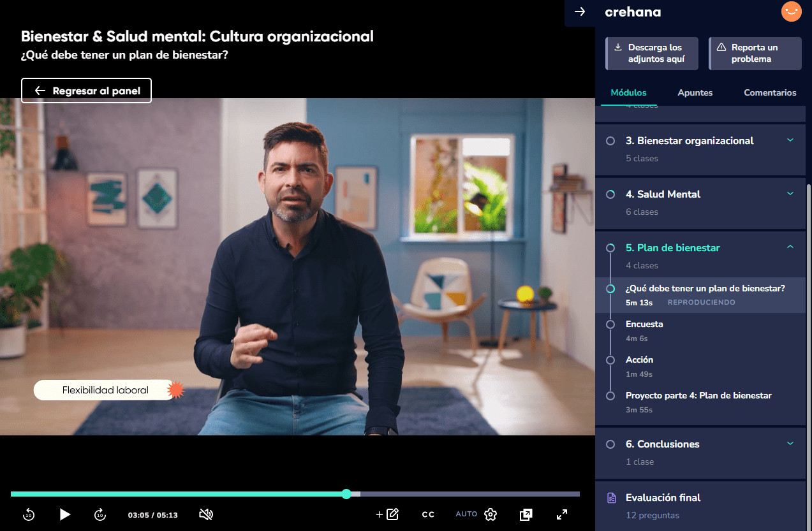The height and width of the screenshot is (531, 812).
Task: Unmute the video audio
Action: [205, 514]
